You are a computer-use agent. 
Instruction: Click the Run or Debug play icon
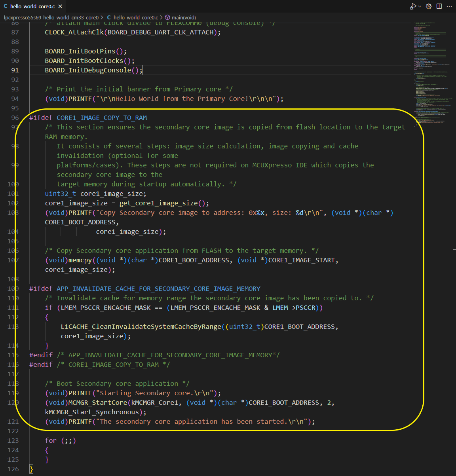point(413,6)
